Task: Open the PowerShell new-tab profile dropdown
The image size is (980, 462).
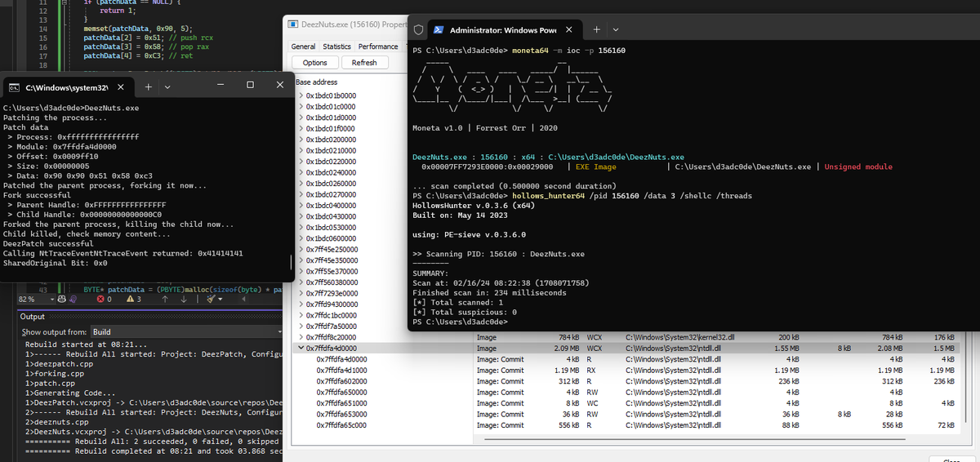Action: pyautogui.click(x=617, y=30)
